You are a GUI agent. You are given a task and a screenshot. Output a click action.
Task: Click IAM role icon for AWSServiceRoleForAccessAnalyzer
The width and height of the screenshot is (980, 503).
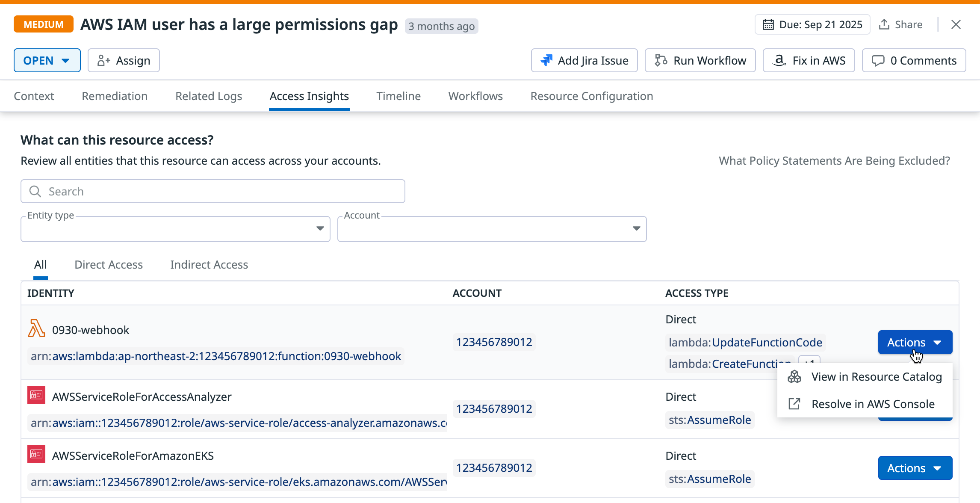click(x=36, y=395)
